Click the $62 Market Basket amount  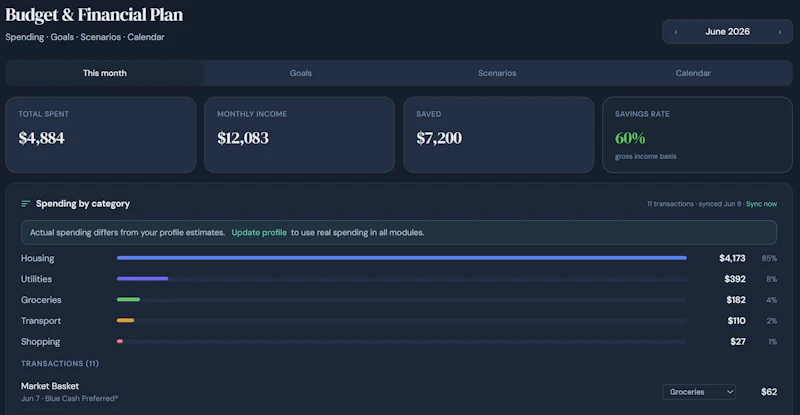(769, 392)
